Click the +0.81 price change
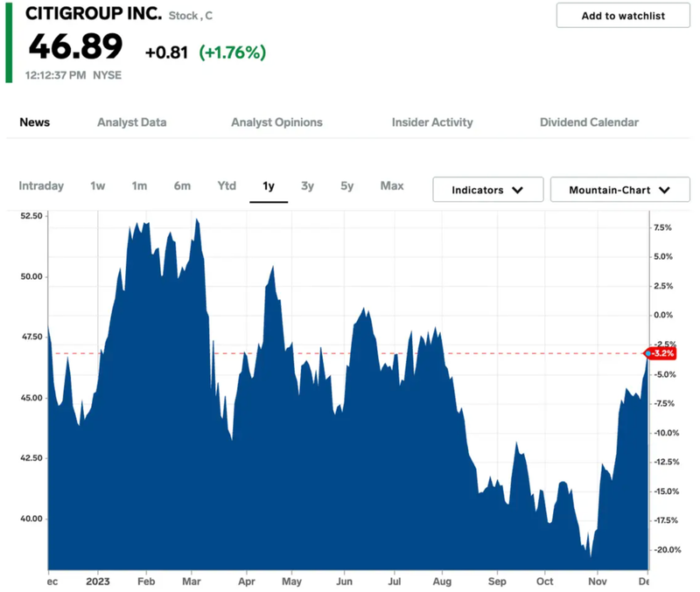Screen dimensions: 700x592 point(166,52)
